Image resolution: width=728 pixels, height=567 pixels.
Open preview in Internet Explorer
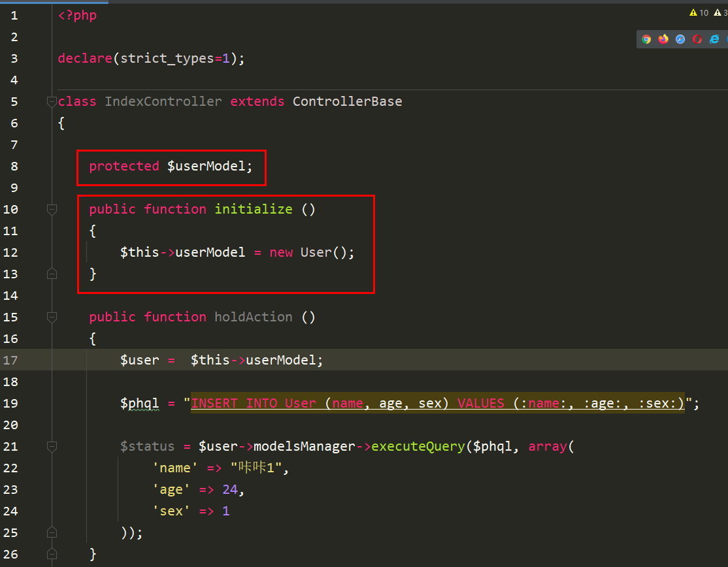[x=714, y=39]
